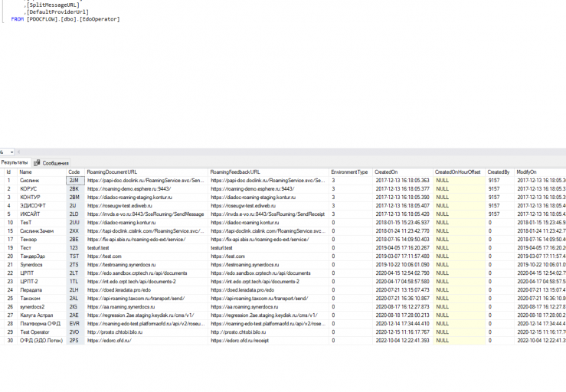This screenshot has height=392, width=566.
Task: Click the Code cell 2BM
Action: click(76, 198)
